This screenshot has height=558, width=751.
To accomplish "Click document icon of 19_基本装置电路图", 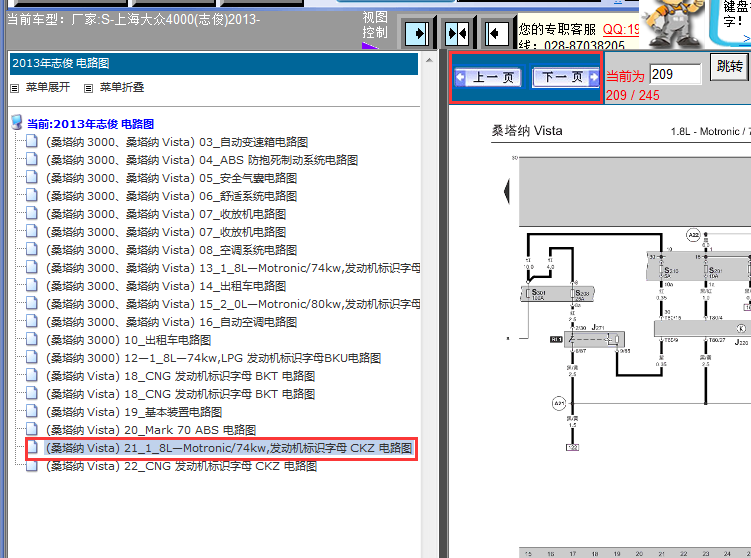I will tap(32, 411).
